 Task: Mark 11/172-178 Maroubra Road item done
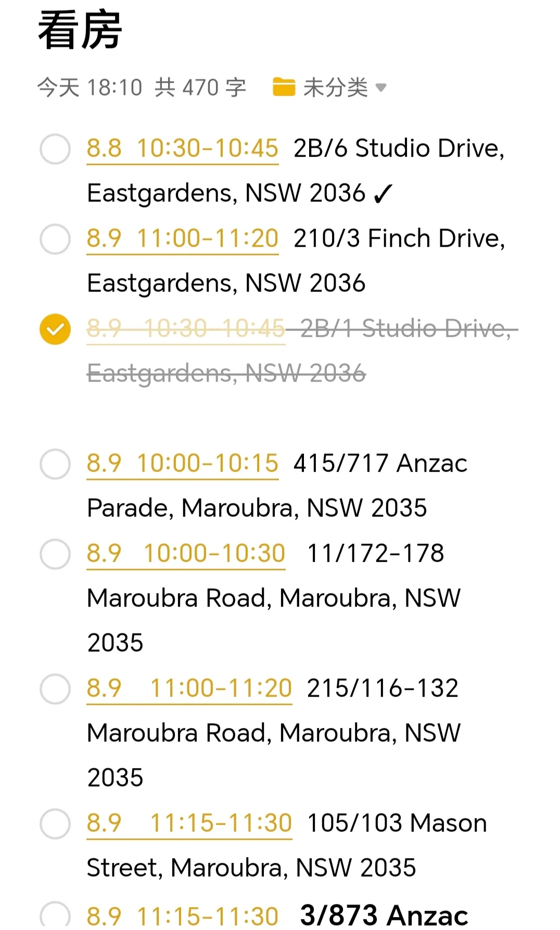(x=55, y=554)
